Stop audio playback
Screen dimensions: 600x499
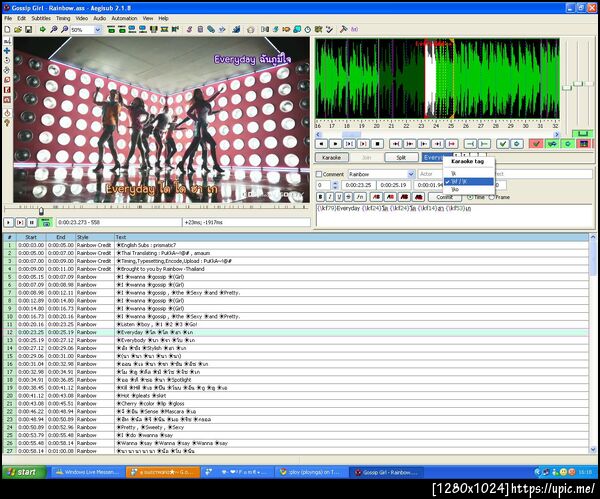click(377, 144)
